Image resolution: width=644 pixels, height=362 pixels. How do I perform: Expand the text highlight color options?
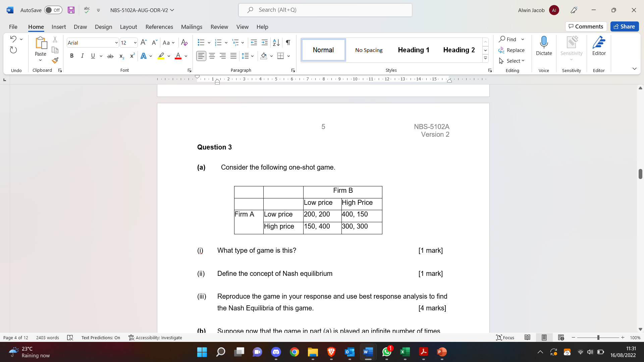point(168,56)
